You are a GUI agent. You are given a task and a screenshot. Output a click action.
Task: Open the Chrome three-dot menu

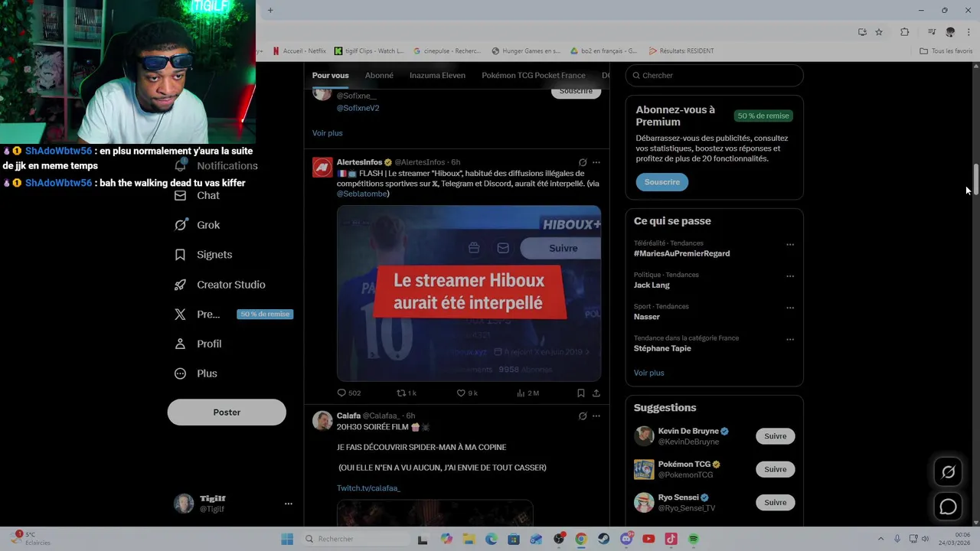pos(969,32)
